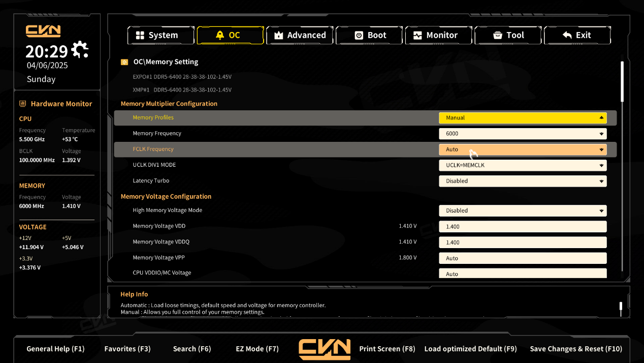The image size is (644, 363).
Task: Click the CPU frequency value 5.500 GHz
Action: [x=32, y=139]
